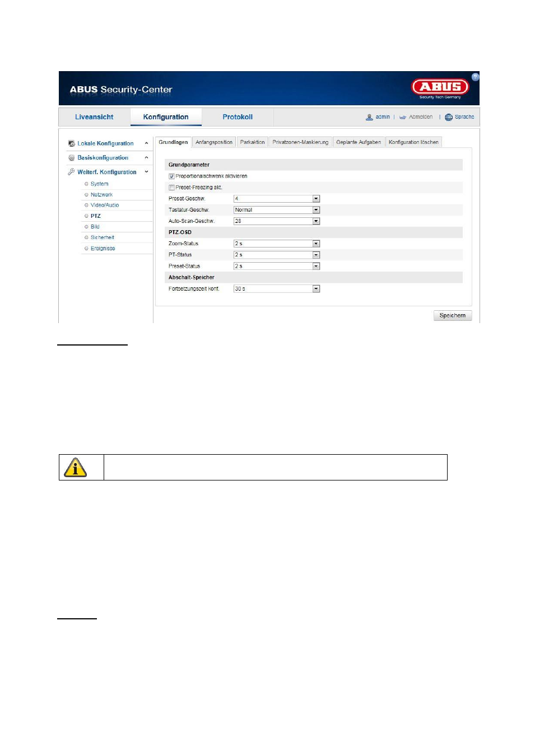Click the PTZ-OSD section heading

tap(180, 232)
